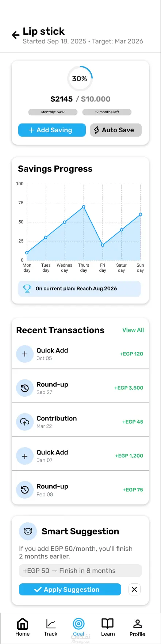Open the Jan 07 Quick Add transaction

pos(80,456)
